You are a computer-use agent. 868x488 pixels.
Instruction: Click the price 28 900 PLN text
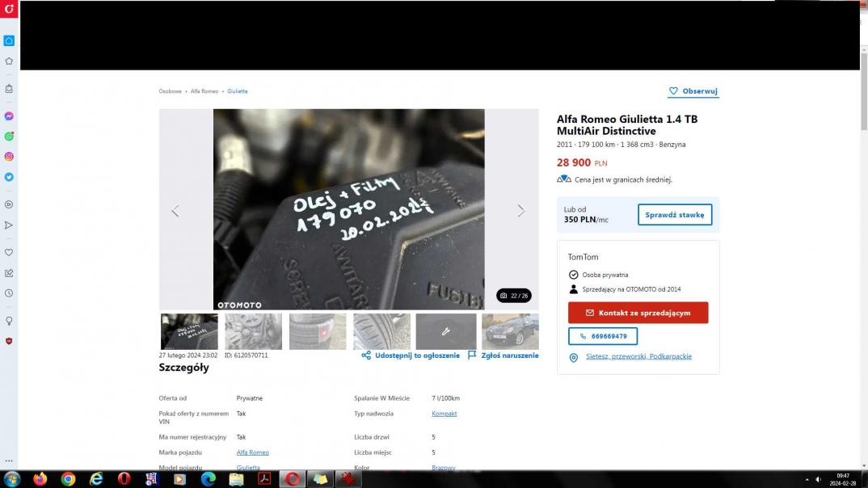[x=582, y=162]
